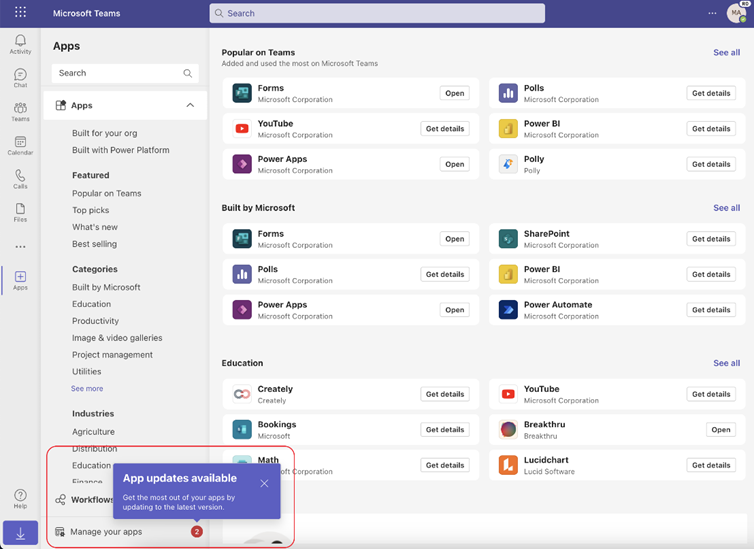The image size is (754, 549).
Task: Open Manage your apps
Action: [x=106, y=532]
